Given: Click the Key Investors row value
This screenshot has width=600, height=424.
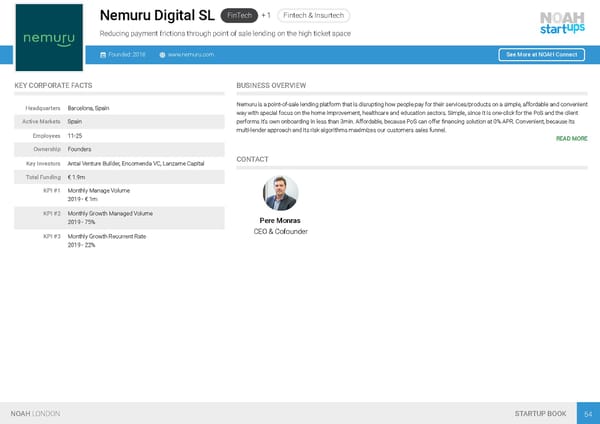Looking at the screenshot, I should pos(136,163).
